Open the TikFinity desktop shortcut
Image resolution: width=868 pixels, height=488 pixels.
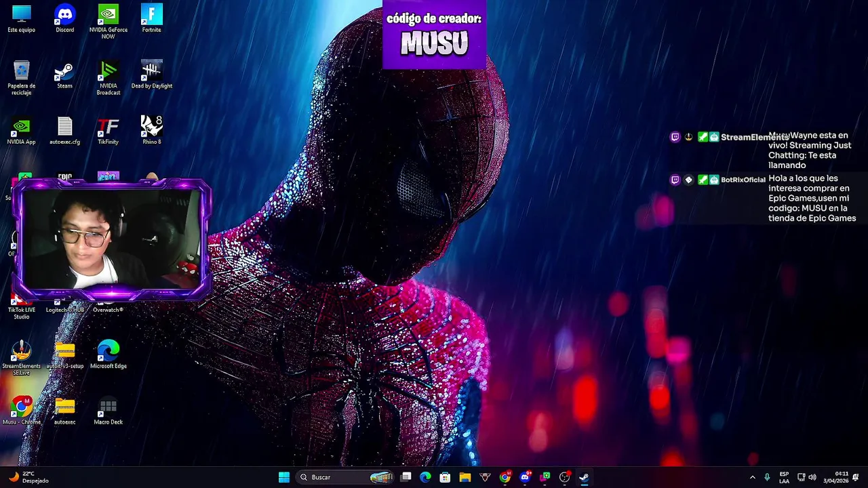[x=108, y=130]
